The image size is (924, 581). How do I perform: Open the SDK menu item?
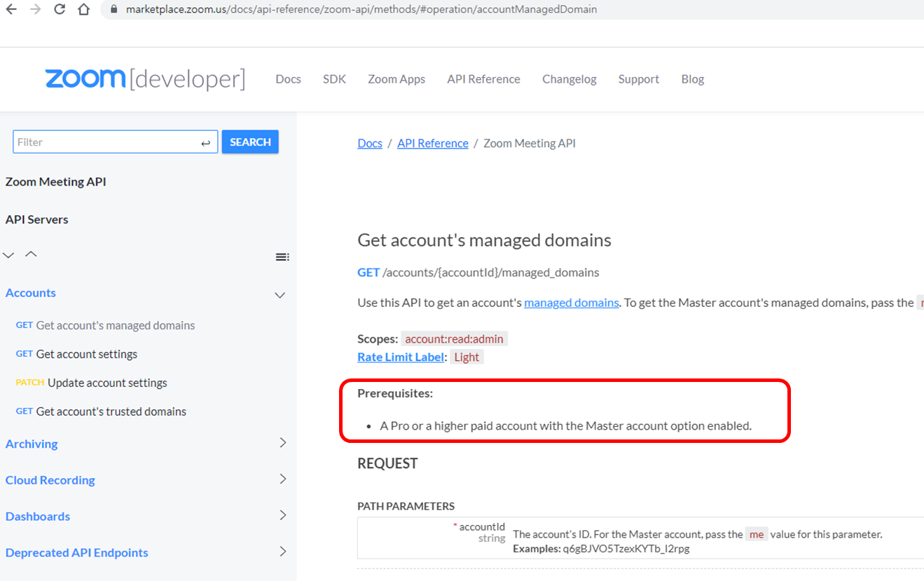334,79
